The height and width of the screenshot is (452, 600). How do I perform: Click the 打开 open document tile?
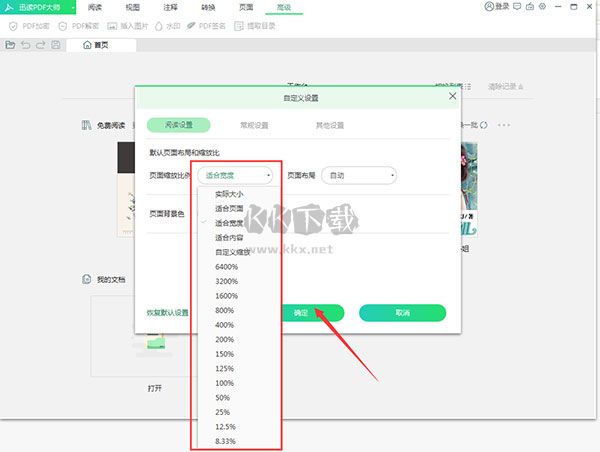tap(155, 388)
